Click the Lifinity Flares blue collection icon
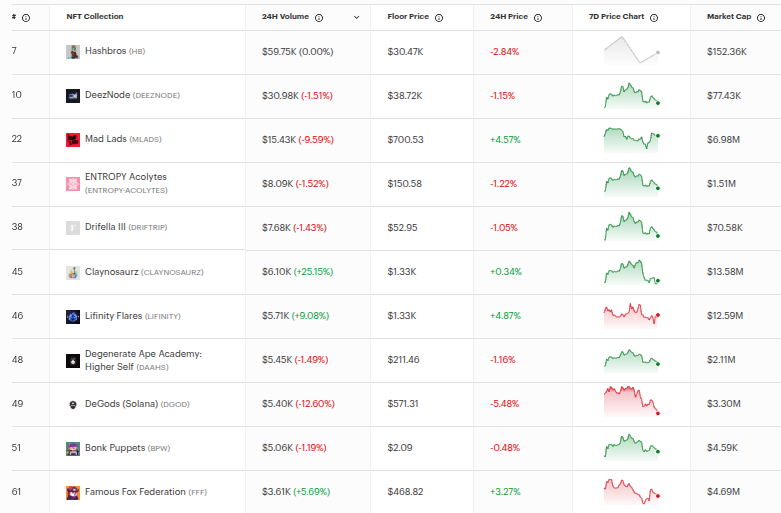Screen dimensions: 781x513 click(x=73, y=316)
